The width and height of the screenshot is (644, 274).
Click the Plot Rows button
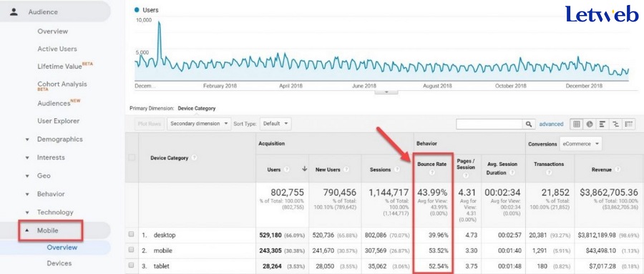[x=150, y=124]
